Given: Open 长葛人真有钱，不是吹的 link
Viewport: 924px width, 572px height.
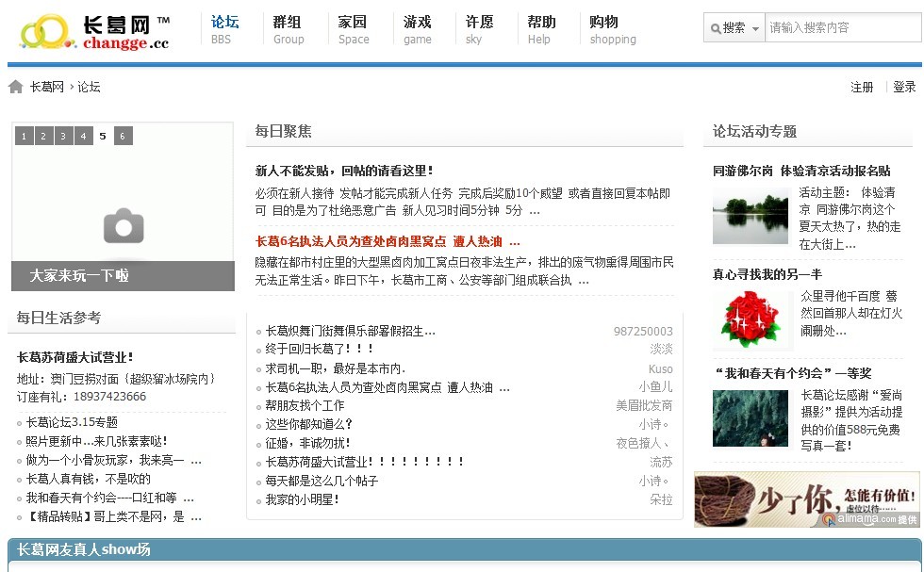Looking at the screenshot, I should pos(89,479).
